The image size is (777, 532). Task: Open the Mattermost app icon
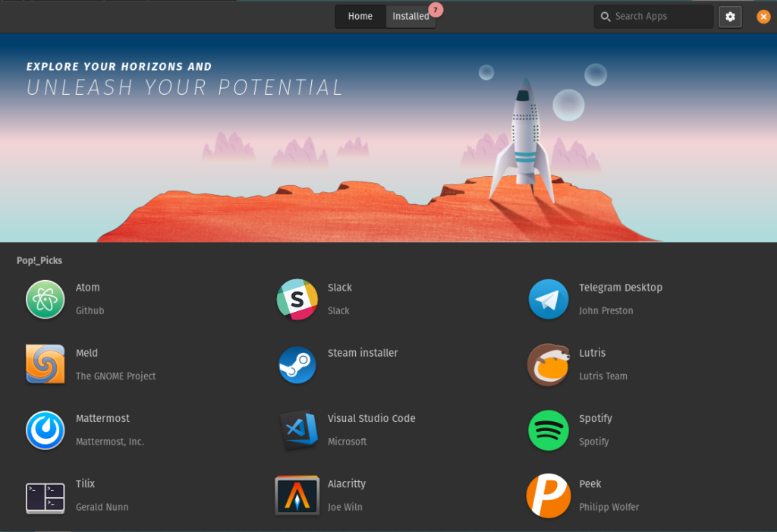[45, 430]
